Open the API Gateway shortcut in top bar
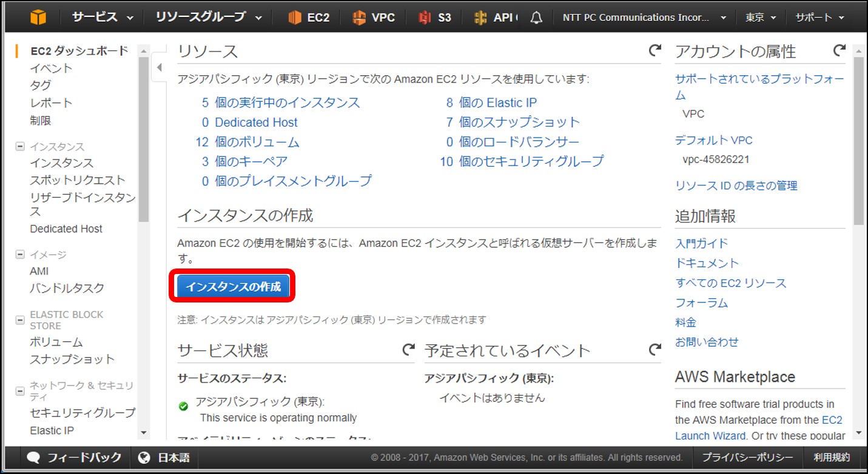868x474 pixels. 496,18
